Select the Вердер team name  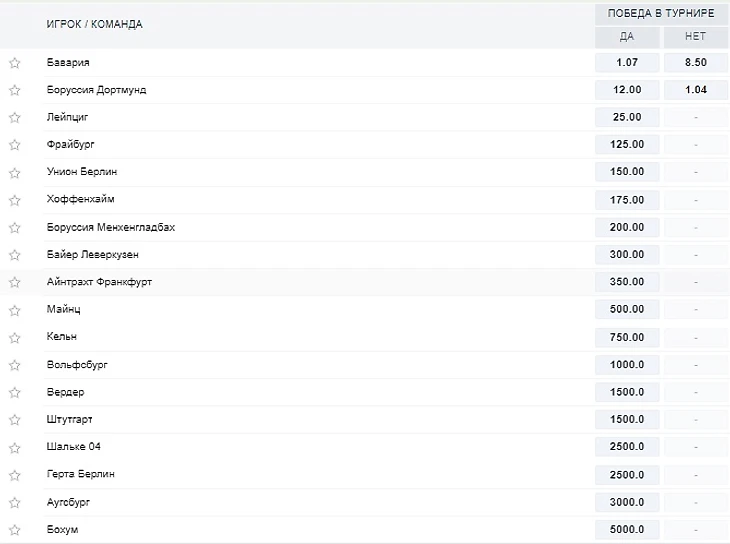tap(65, 392)
